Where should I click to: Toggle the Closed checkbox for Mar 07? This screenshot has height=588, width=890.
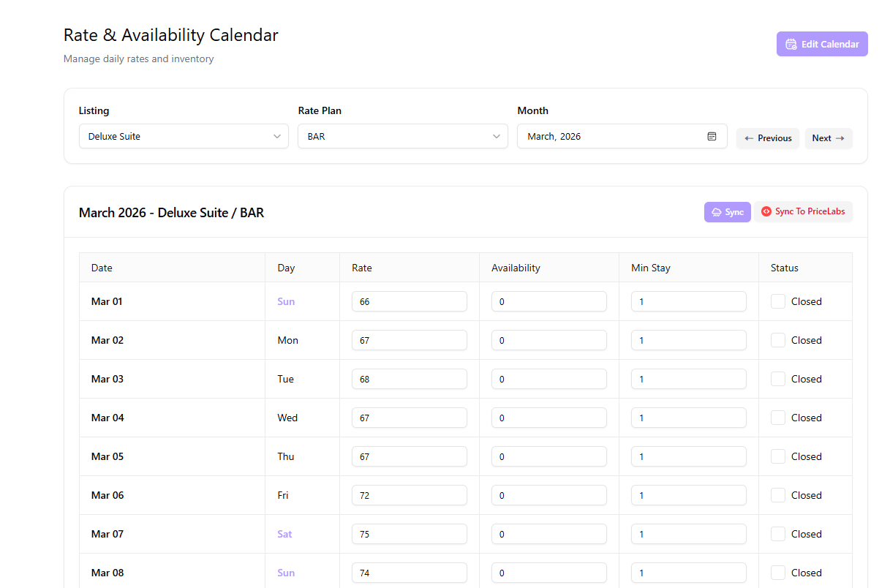778,534
